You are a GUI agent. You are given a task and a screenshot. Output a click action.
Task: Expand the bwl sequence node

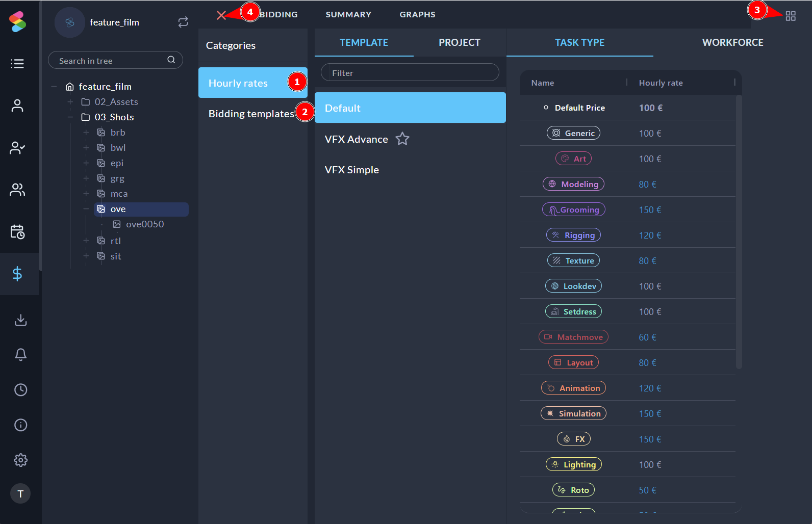[86, 148]
